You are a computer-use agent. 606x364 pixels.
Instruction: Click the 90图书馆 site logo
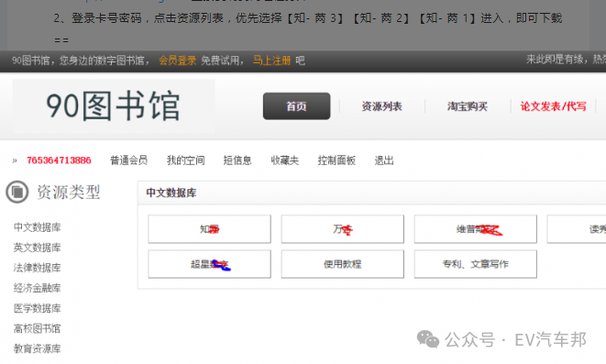click(x=114, y=106)
